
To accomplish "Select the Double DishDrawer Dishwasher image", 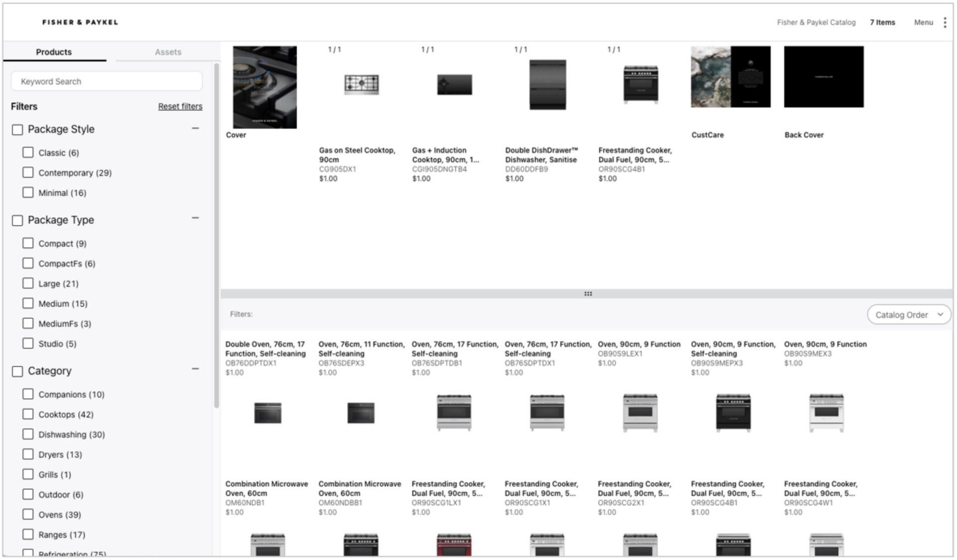I will pos(548,85).
